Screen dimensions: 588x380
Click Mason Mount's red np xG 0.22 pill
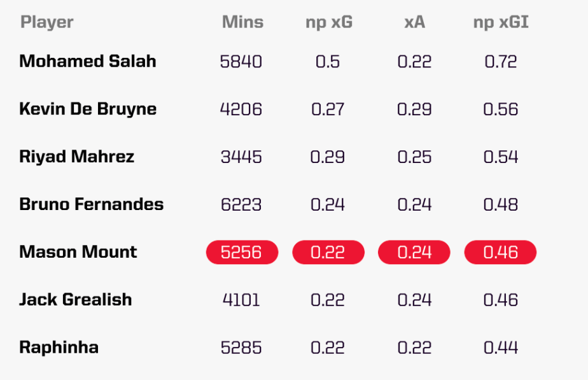click(328, 252)
